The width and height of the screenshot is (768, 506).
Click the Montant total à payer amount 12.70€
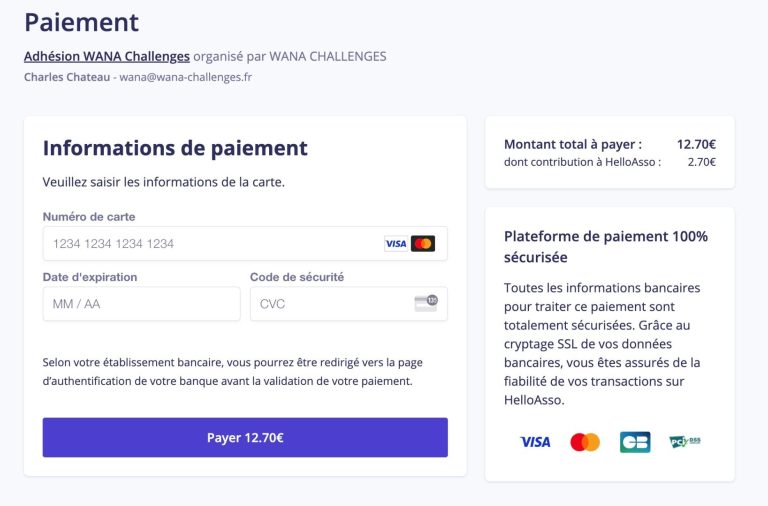[x=696, y=145]
